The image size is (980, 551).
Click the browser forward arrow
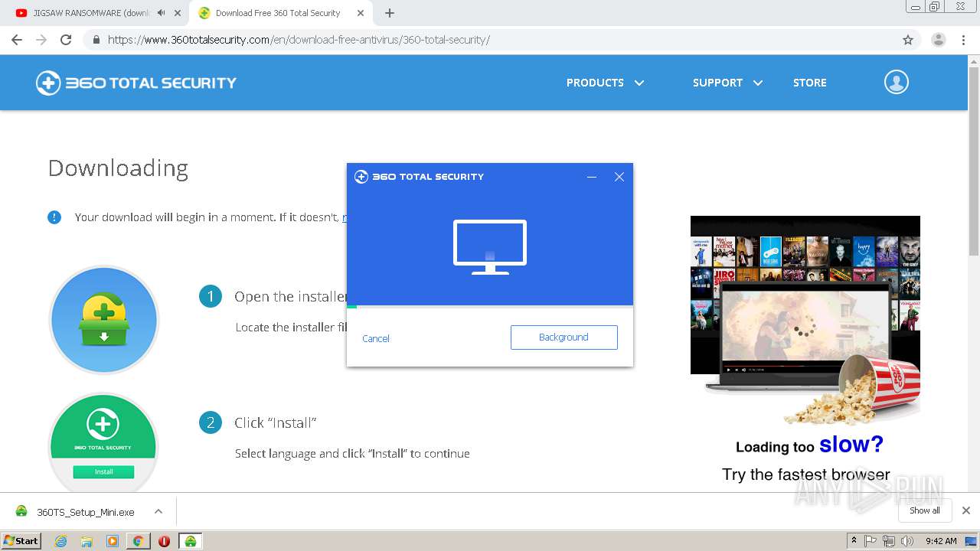41,40
